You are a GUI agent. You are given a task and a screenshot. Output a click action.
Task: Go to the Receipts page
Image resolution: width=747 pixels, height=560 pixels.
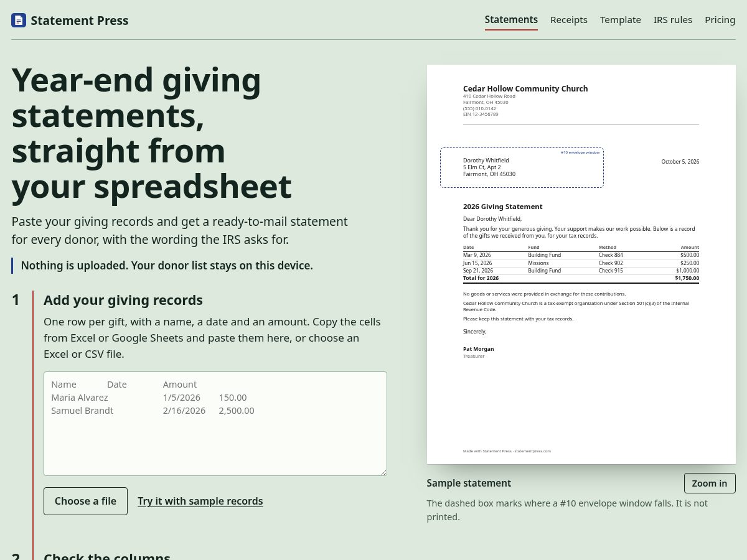tap(569, 20)
